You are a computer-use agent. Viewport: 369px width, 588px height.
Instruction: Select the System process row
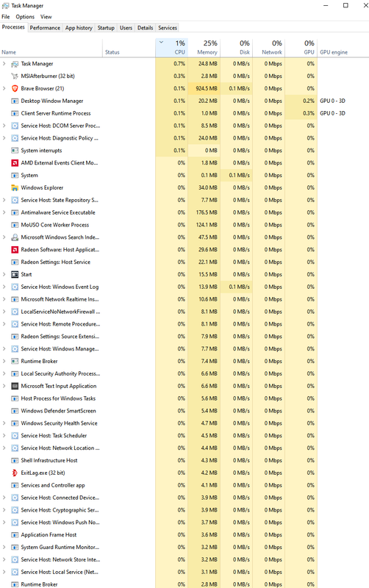click(x=184, y=175)
